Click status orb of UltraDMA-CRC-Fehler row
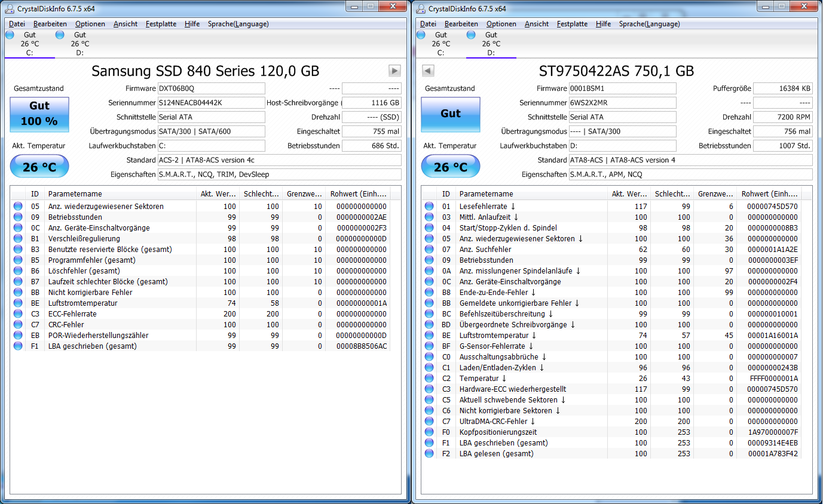 tap(429, 422)
